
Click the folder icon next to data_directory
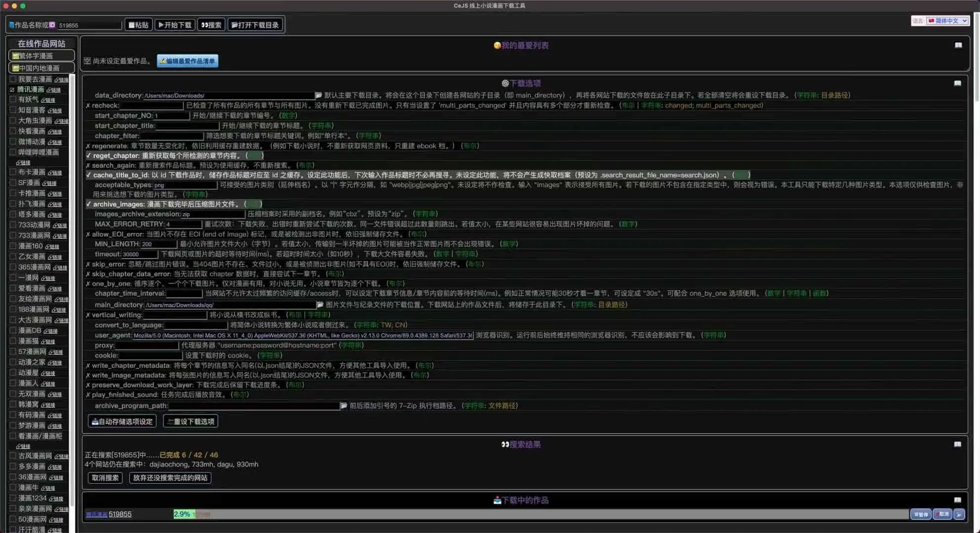[x=318, y=95]
